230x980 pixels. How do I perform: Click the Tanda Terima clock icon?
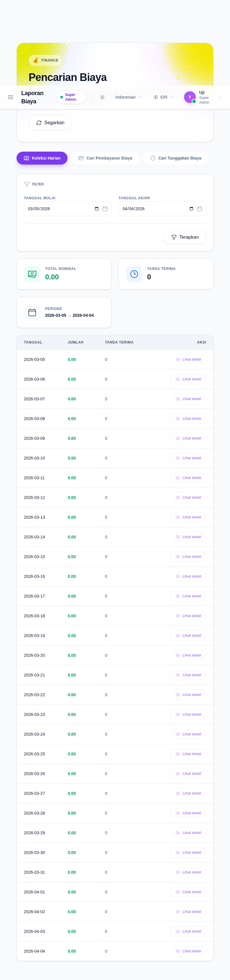pos(134,274)
